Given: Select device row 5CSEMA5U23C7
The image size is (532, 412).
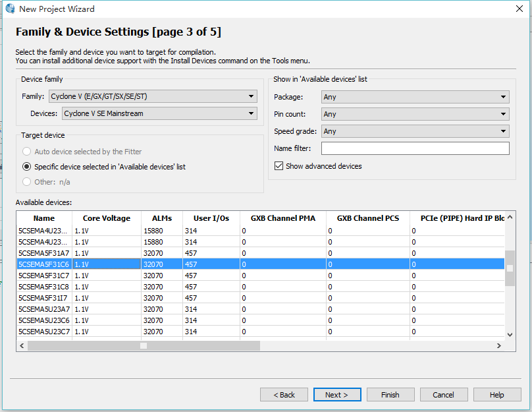Looking at the screenshot, I should pyautogui.click(x=261, y=332).
